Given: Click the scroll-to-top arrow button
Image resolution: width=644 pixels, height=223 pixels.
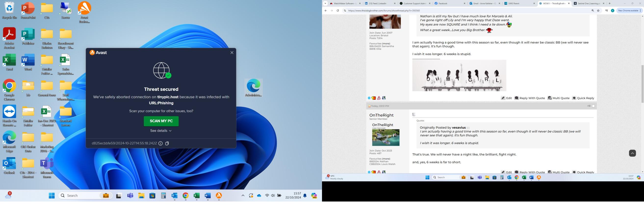Looking at the screenshot, I should [x=632, y=153].
